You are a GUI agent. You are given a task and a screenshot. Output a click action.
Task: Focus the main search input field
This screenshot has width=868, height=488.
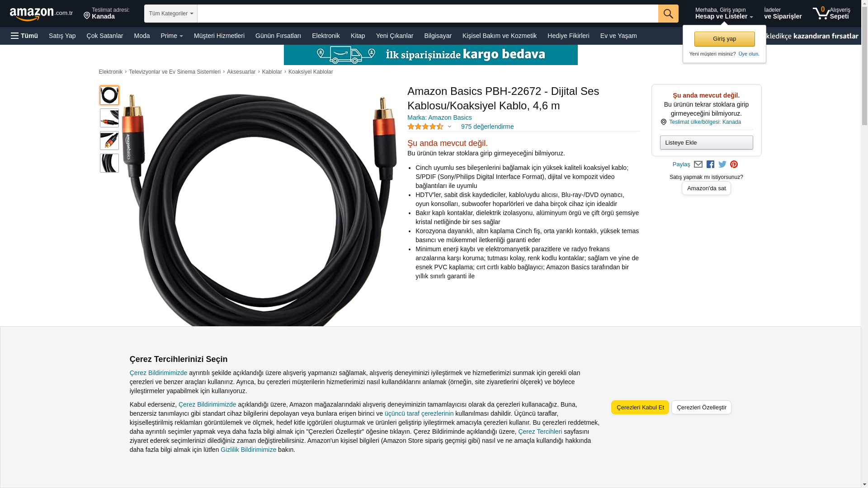[428, 14]
